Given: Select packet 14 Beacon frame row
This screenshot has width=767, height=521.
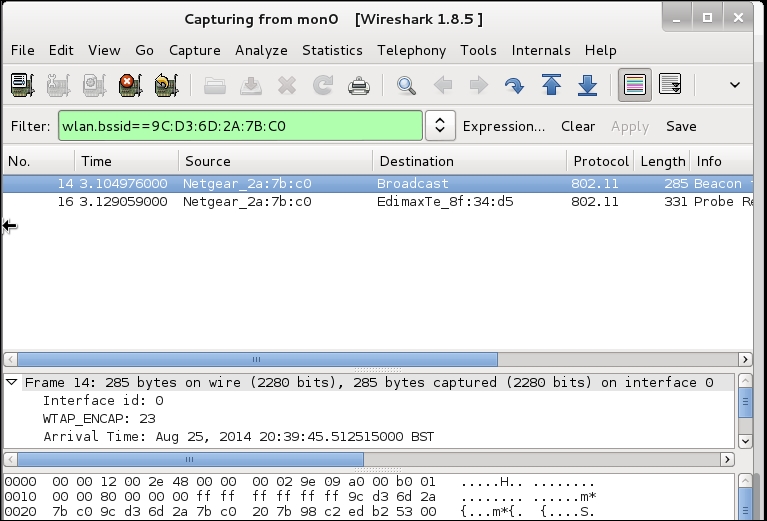Looking at the screenshot, I should point(378,183).
